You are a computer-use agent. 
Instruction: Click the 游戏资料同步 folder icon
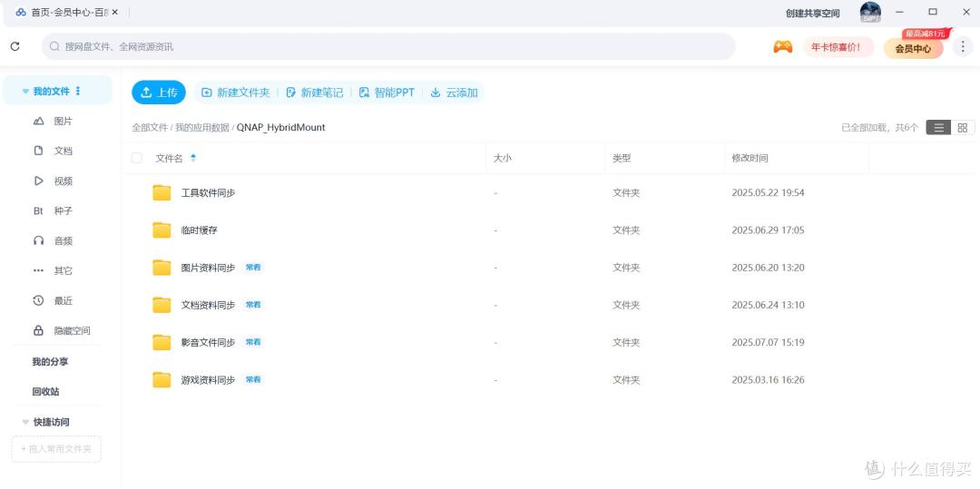click(x=162, y=380)
